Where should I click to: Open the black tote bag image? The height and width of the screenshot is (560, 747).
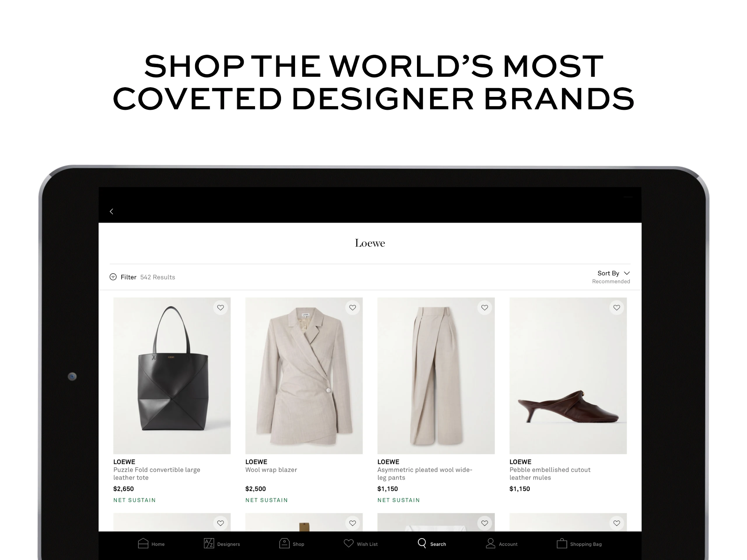point(172,376)
